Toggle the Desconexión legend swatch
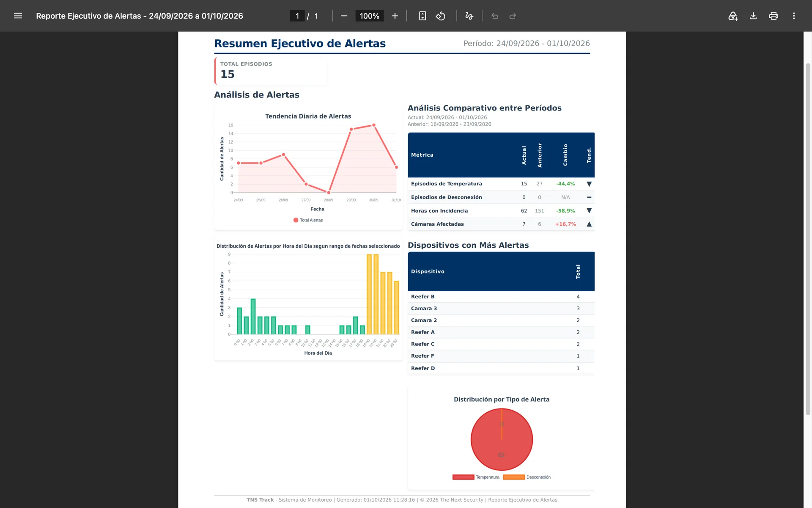The height and width of the screenshot is (508, 812). pyautogui.click(x=514, y=477)
